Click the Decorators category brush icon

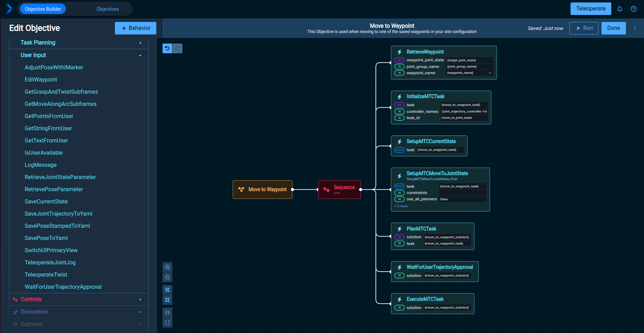tap(15, 312)
